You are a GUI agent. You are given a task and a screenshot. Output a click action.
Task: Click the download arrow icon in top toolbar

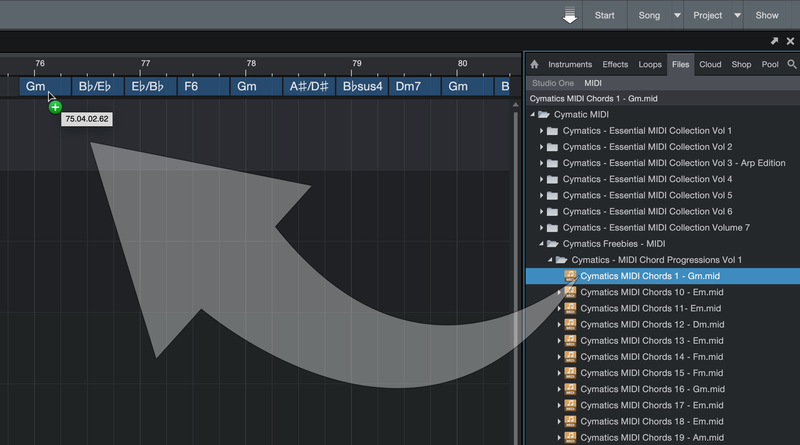(569, 15)
